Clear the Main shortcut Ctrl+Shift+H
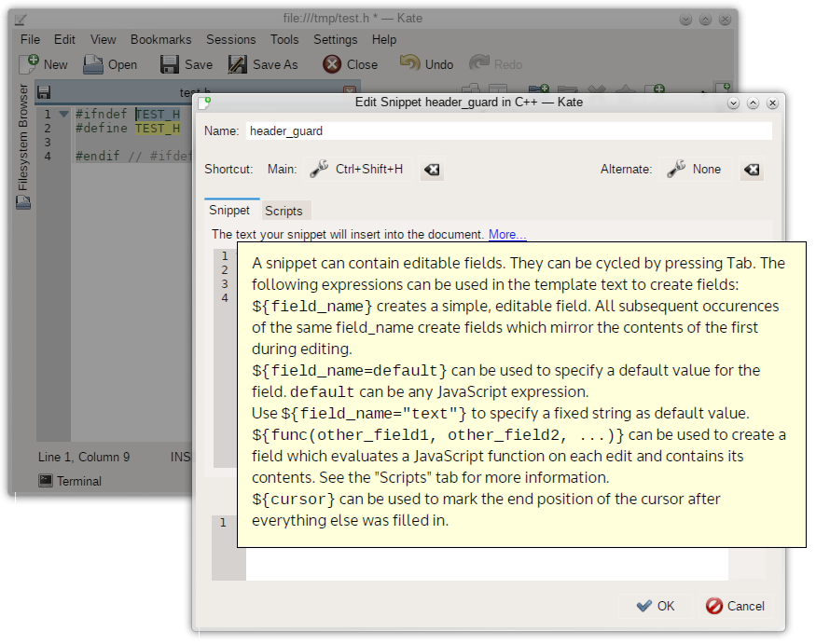 tap(432, 170)
